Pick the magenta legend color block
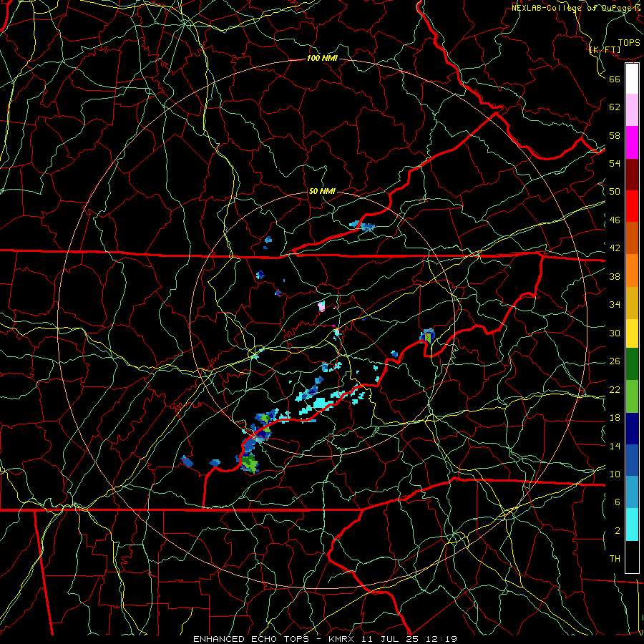Image resolution: width=644 pixels, height=644 pixels. (x=632, y=142)
